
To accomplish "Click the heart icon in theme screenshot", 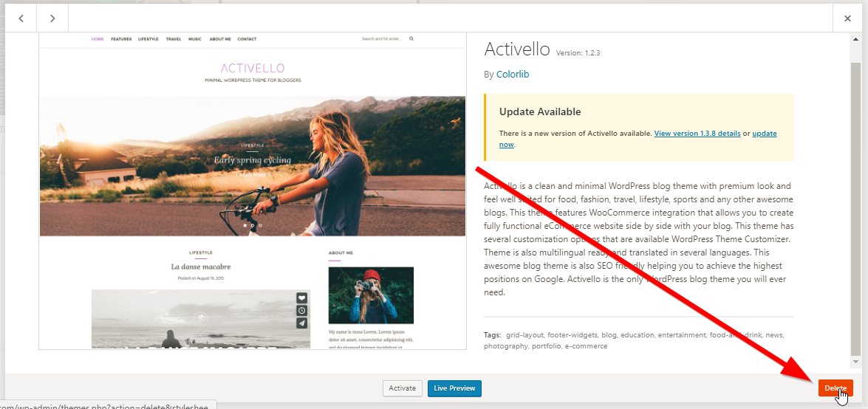I will (301, 298).
